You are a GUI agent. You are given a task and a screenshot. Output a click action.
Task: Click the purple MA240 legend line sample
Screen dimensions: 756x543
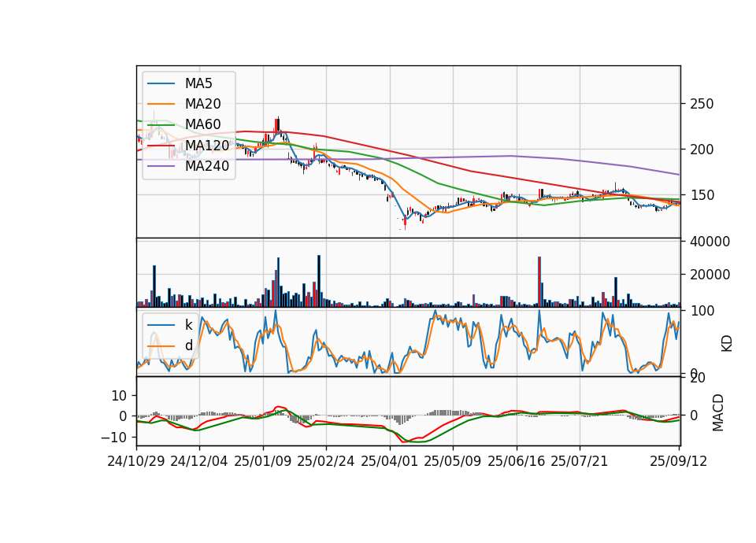pyautogui.click(x=161, y=166)
